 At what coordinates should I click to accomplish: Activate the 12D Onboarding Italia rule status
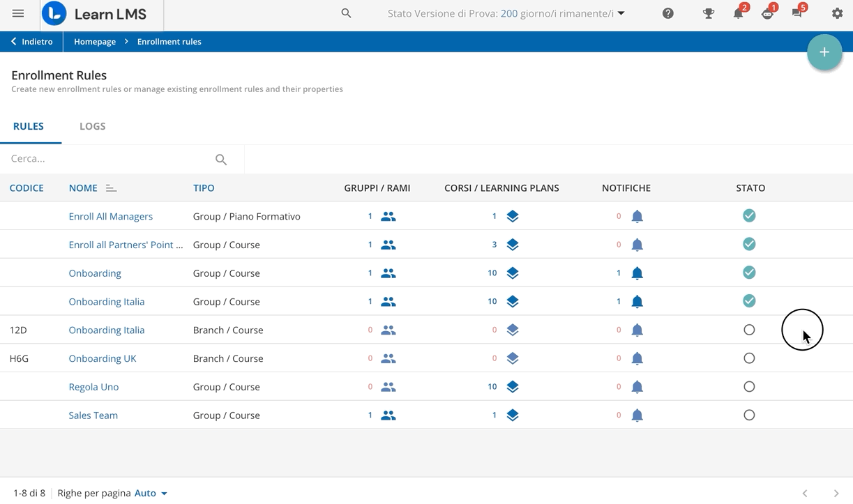pyautogui.click(x=749, y=330)
